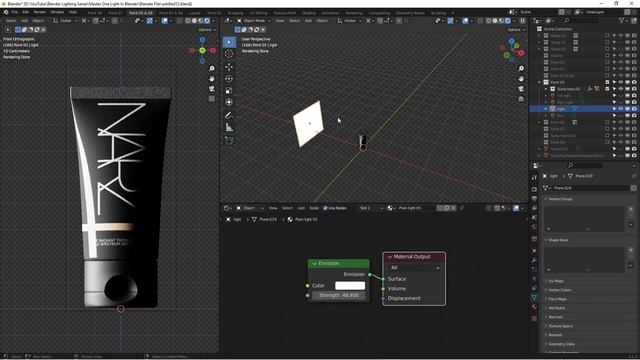Expand UV Maps panel
Image resolution: width=640 pixels, height=360 pixels.
coord(555,281)
